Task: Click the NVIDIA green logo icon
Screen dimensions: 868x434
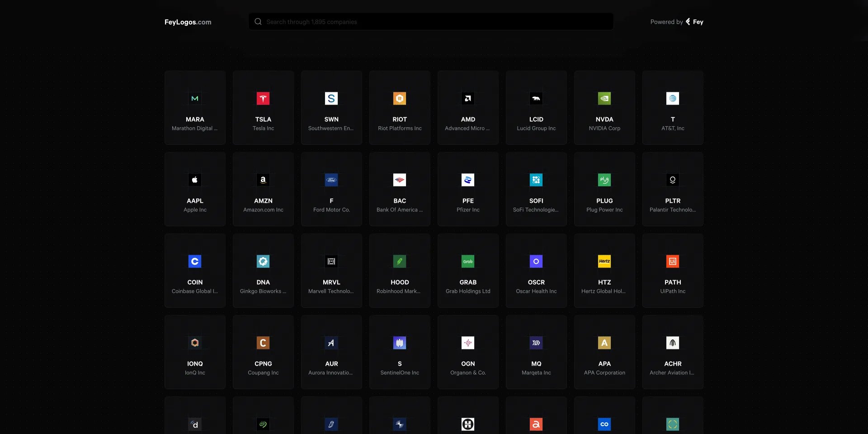Action: 604,98
